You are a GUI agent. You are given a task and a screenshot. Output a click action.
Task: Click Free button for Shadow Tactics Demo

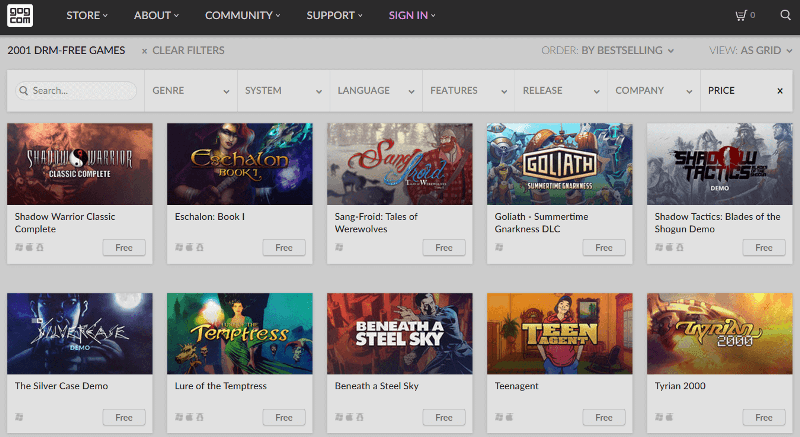[764, 248]
